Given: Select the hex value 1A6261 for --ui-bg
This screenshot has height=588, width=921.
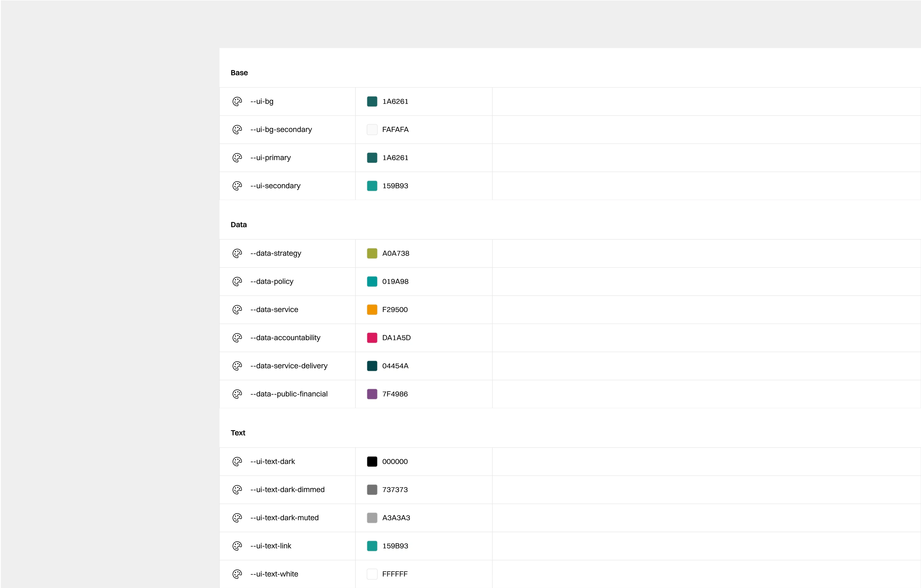Looking at the screenshot, I should [x=395, y=101].
